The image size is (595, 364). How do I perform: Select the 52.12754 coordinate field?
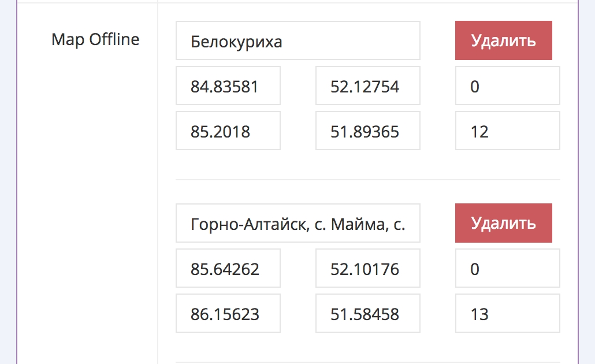tap(367, 86)
